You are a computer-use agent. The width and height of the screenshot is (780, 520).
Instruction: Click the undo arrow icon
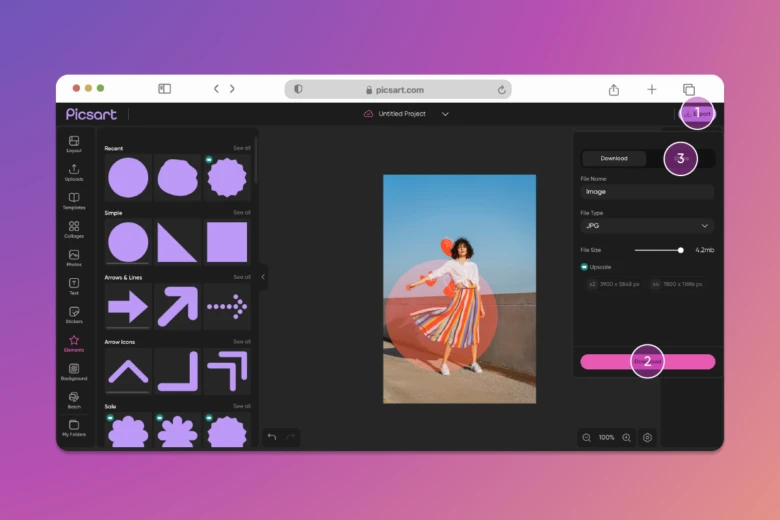[272, 437]
